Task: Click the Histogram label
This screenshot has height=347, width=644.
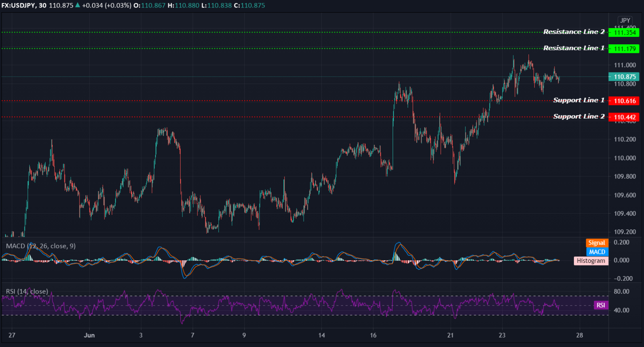Action: tap(591, 261)
